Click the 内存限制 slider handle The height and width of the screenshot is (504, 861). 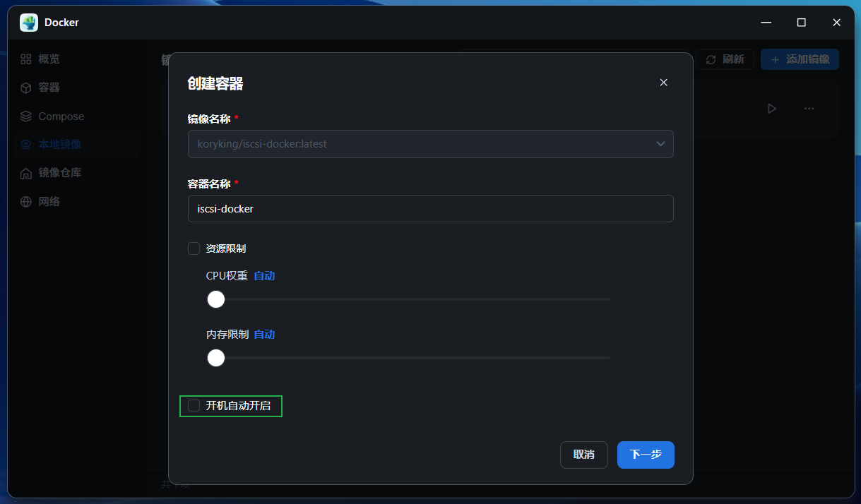(x=216, y=358)
